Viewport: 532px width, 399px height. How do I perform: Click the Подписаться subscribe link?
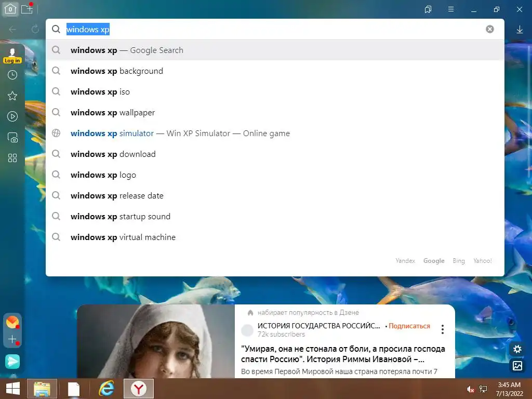click(409, 326)
